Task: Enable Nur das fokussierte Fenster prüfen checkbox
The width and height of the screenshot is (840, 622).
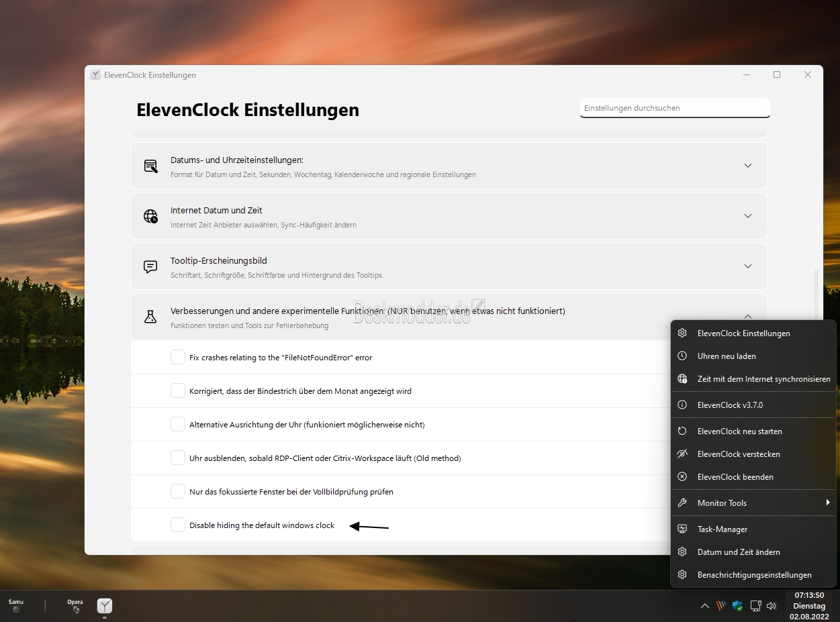Action: (177, 491)
